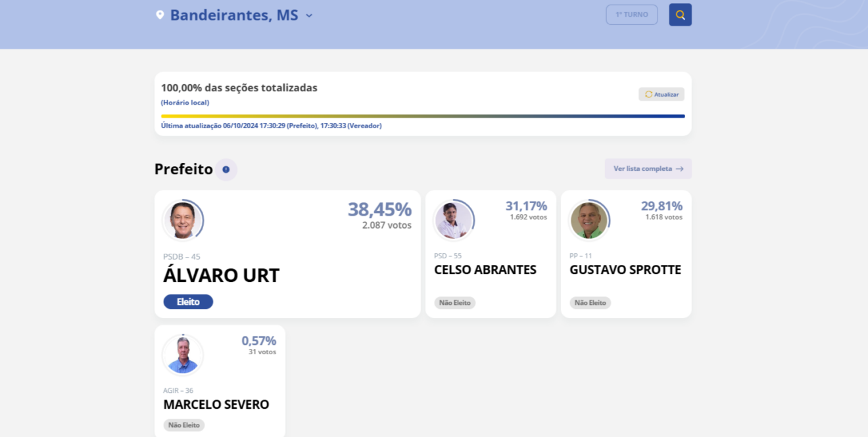This screenshot has height=437, width=868.
Task: Click the Prefeito section heading
Action: coord(183,170)
